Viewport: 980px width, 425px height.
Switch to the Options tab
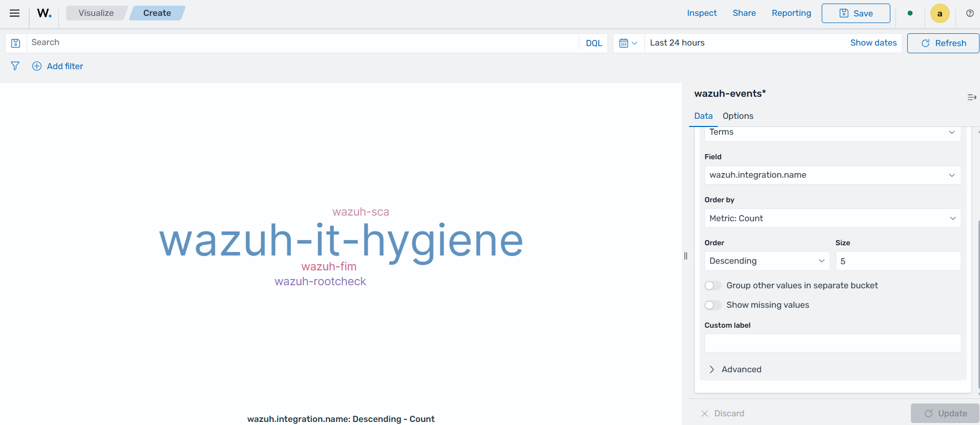coord(738,116)
